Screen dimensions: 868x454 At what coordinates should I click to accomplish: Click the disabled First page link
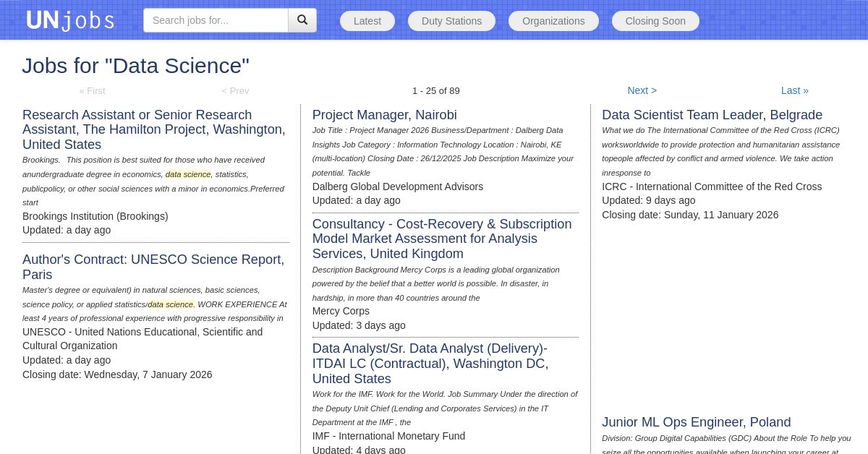coord(92,91)
